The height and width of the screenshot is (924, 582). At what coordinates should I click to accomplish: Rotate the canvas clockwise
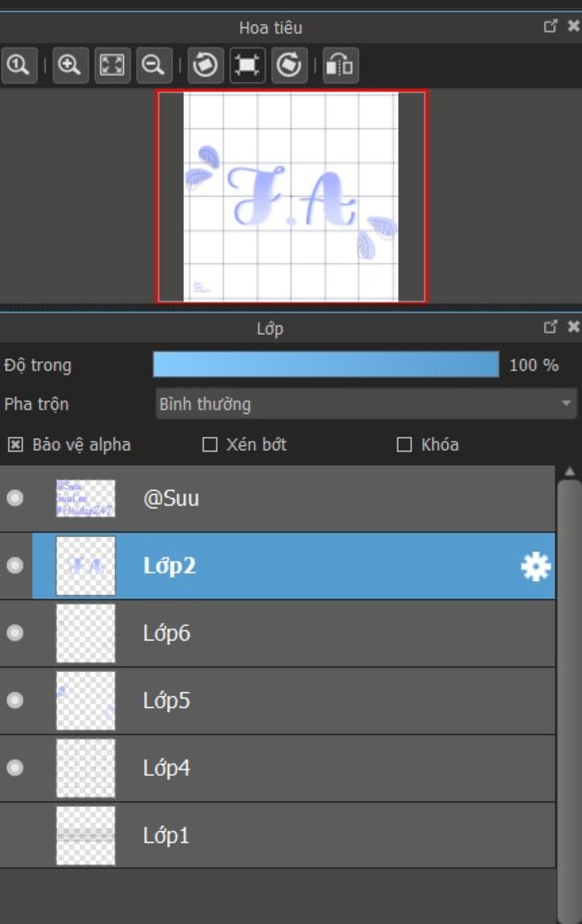tap(289, 65)
